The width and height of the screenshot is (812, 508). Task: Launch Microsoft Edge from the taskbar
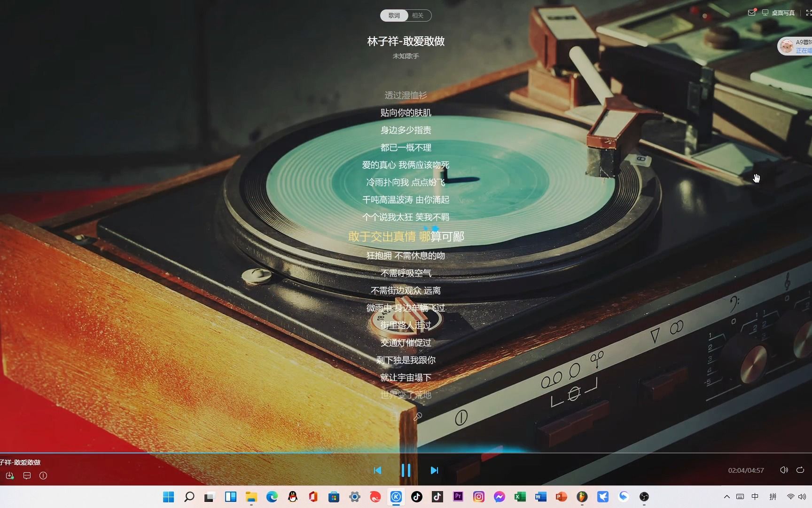click(272, 497)
